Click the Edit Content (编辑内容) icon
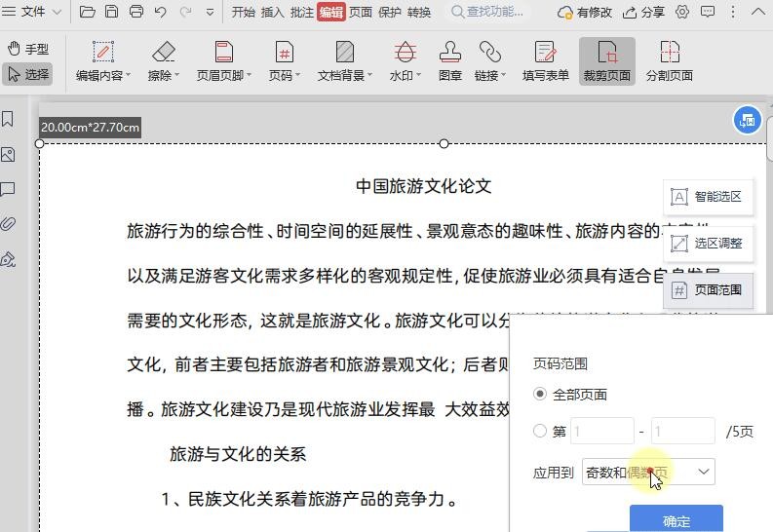 pos(102,60)
